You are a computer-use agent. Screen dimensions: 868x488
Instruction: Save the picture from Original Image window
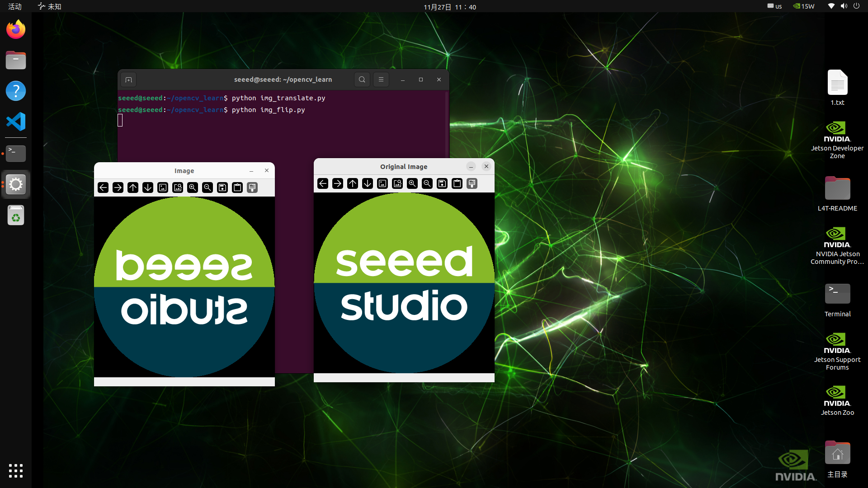coord(442,183)
